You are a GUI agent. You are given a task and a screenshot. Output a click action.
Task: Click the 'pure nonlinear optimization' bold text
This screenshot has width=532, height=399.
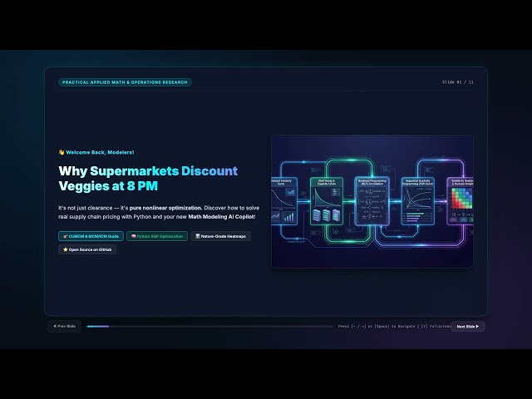pyautogui.click(x=165, y=208)
